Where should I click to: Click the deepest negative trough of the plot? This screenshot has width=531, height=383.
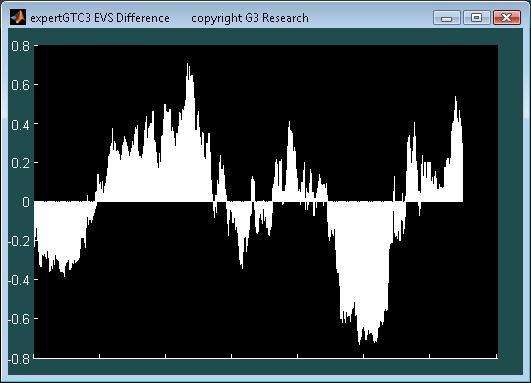[359, 344]
